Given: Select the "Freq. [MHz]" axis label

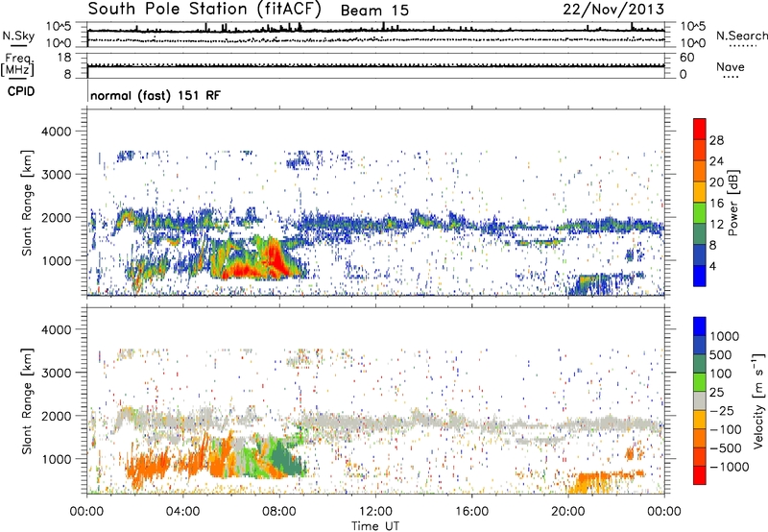Looking at the screenshot, I should coord(18,64).
